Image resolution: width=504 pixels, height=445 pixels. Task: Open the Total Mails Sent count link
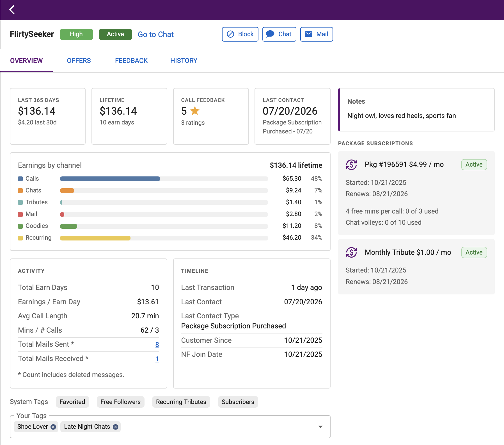tap(157, 345)
